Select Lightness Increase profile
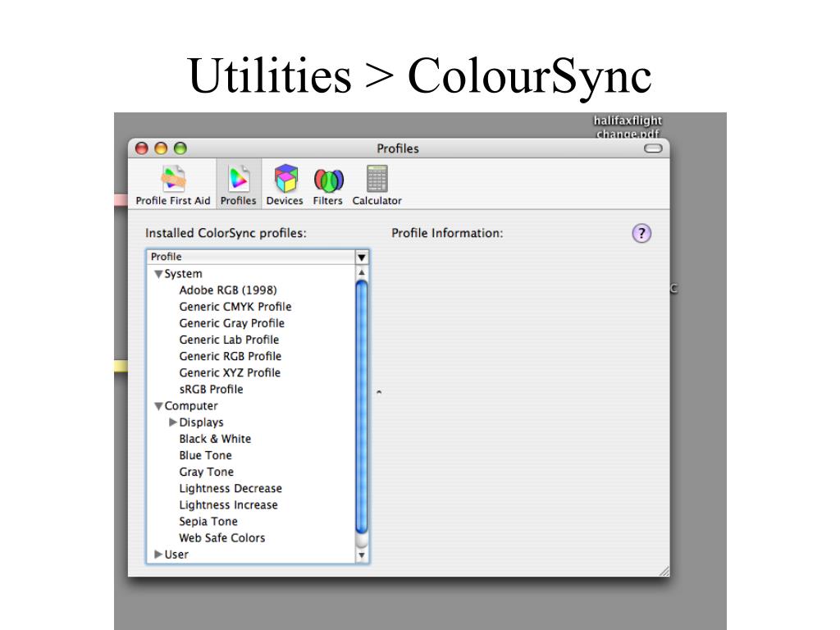The width and height of the screenshot is (840, 630). (228, 505)
